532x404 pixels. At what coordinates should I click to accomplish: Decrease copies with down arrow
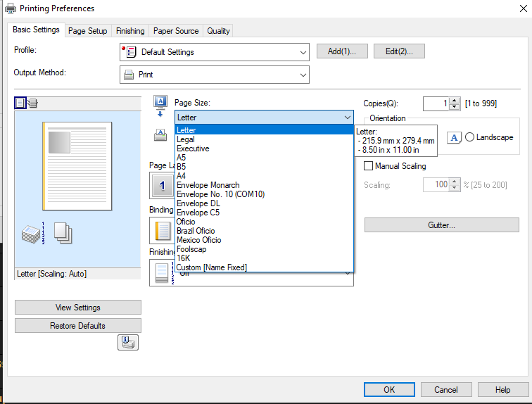click(455, 107)
